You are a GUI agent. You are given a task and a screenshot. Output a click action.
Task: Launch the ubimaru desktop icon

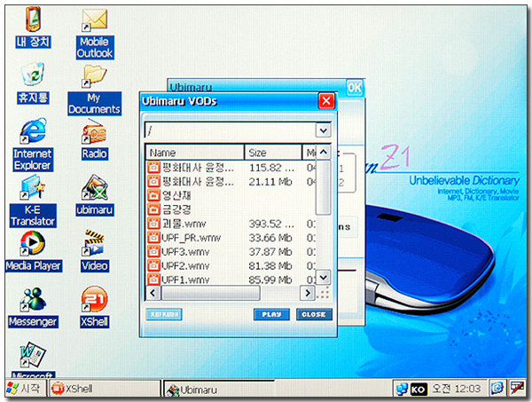click(95, 188)
